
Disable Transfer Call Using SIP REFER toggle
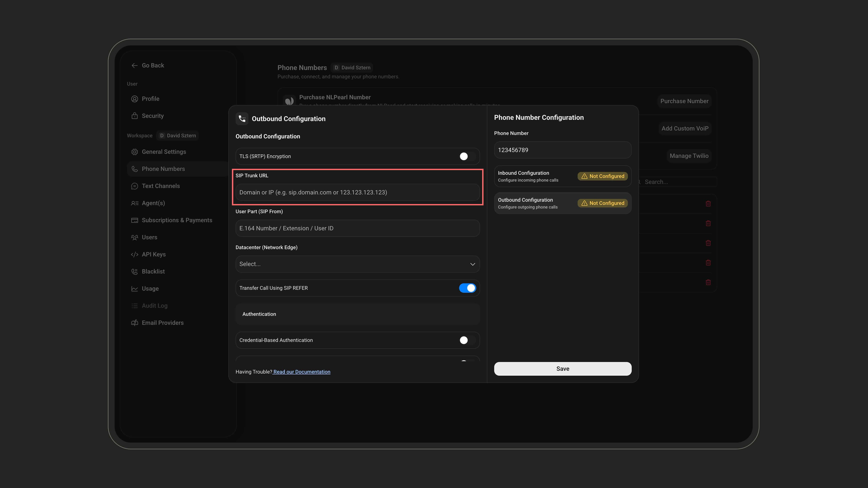pyautogui.click(x=467, y=288)
